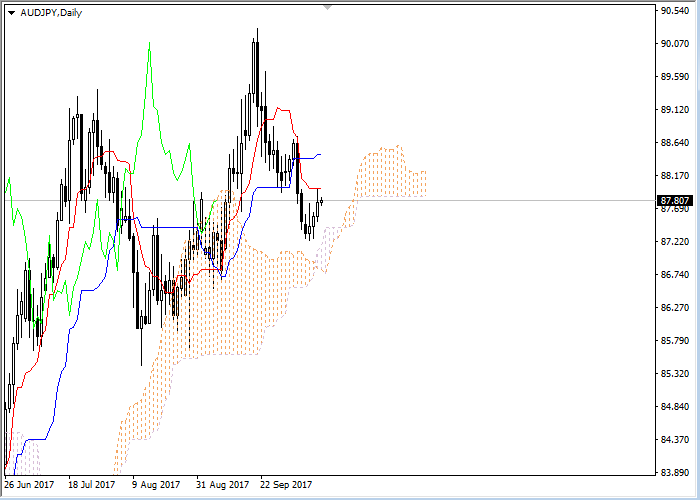Click the current price label 87.807
Viewport: 700px width, 500px height.
pos(675,200)
